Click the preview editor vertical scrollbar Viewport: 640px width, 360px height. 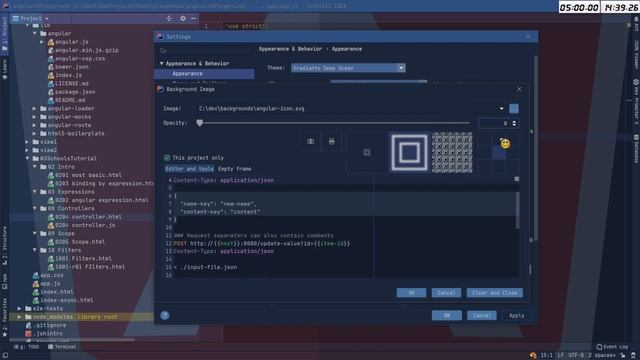[518, 210]
